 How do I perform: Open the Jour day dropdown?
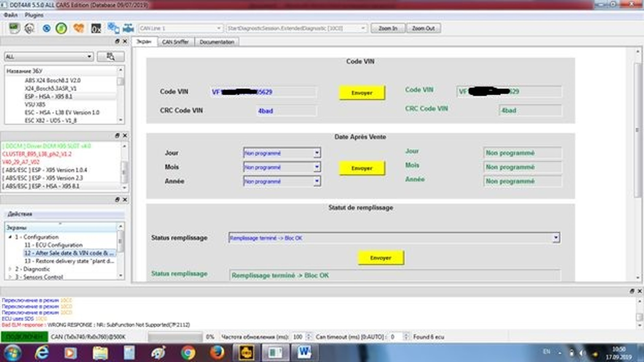317,153
